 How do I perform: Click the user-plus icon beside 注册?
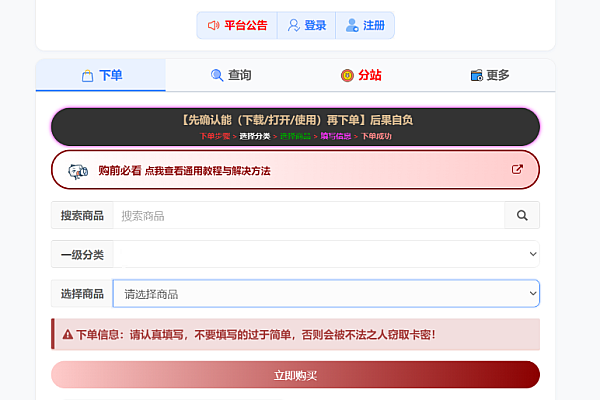(x=352, y=26)
